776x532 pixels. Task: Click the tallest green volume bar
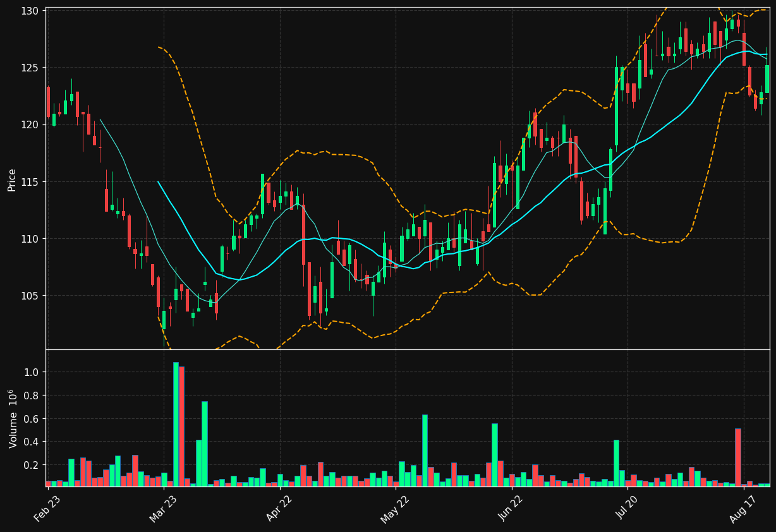tap(176, 424)
